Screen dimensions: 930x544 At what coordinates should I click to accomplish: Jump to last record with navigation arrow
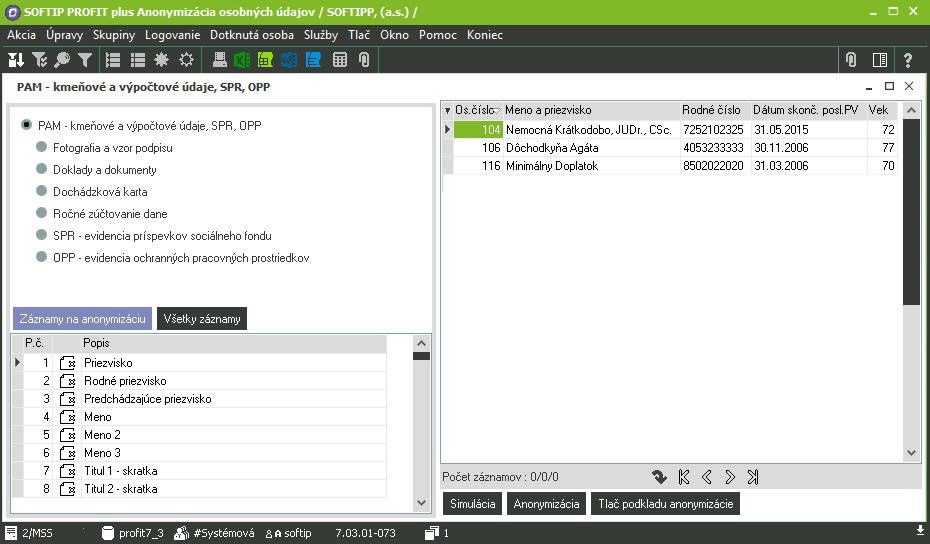752,477
